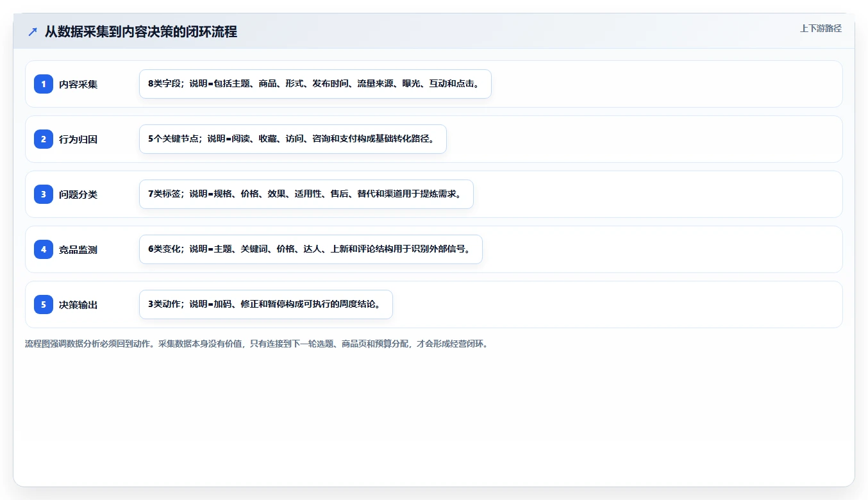The width and height of the screenshot is (868, 500).
Task: Click the step 3 number badge
Action: 44,194
